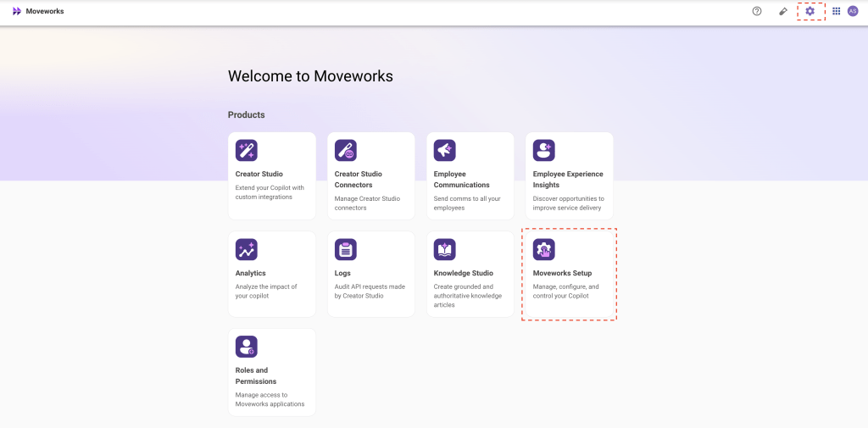This screenshot has width=868, height=428.
Task: Click the Creator Studio Connectors icon
Action: [346, 151]
